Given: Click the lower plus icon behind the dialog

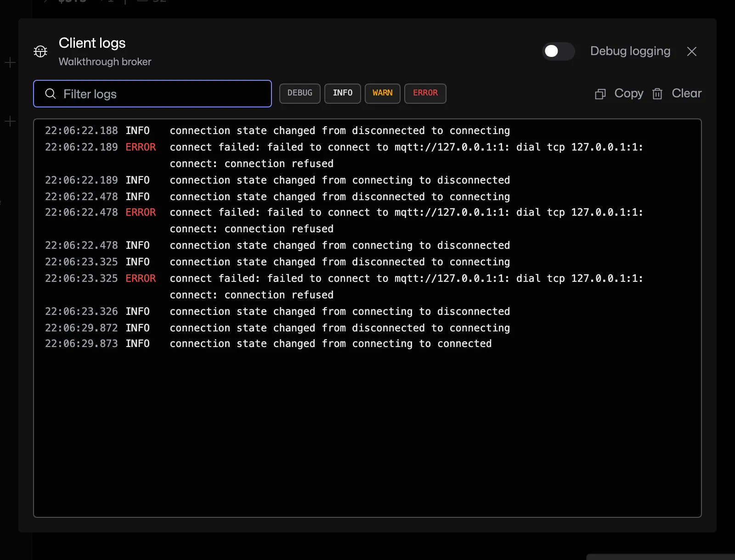Looking at the screenshot, I should [10, 121].
